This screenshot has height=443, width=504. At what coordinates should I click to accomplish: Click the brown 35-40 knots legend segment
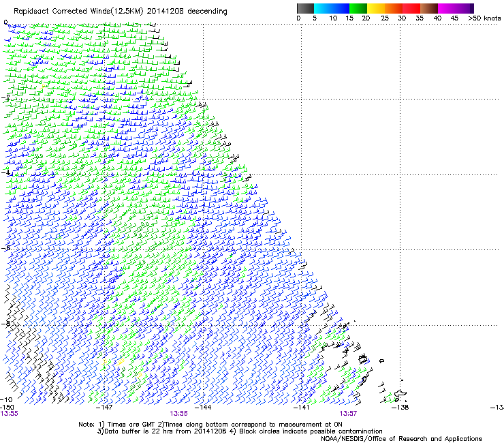[429, 8]
